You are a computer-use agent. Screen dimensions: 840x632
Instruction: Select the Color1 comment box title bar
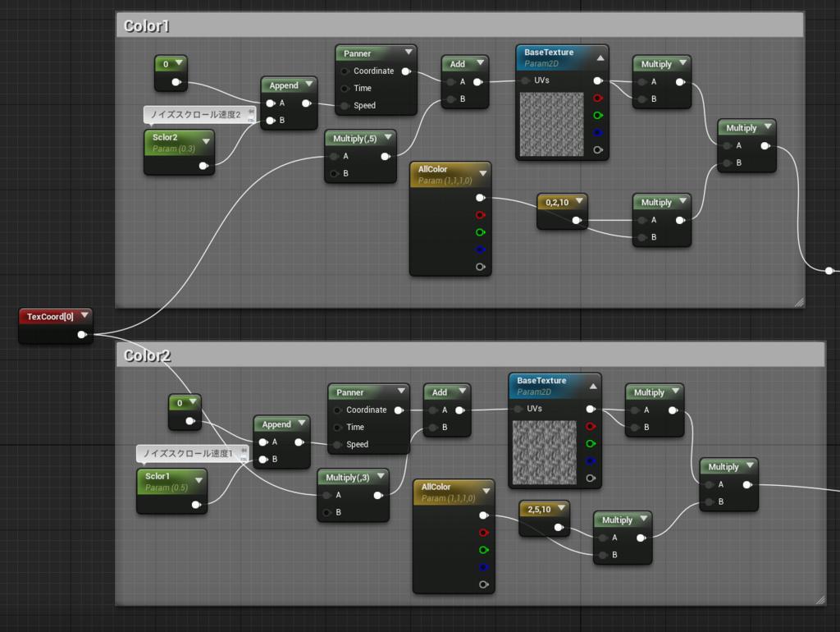(460, 25)
